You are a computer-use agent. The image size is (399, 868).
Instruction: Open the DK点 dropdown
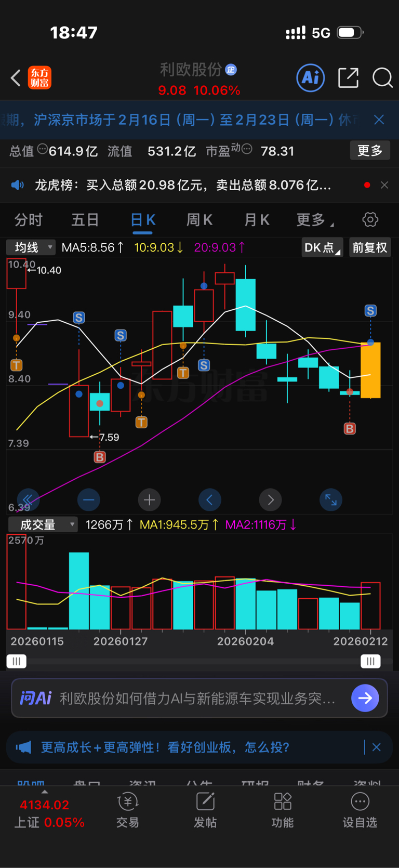[322, 247]
